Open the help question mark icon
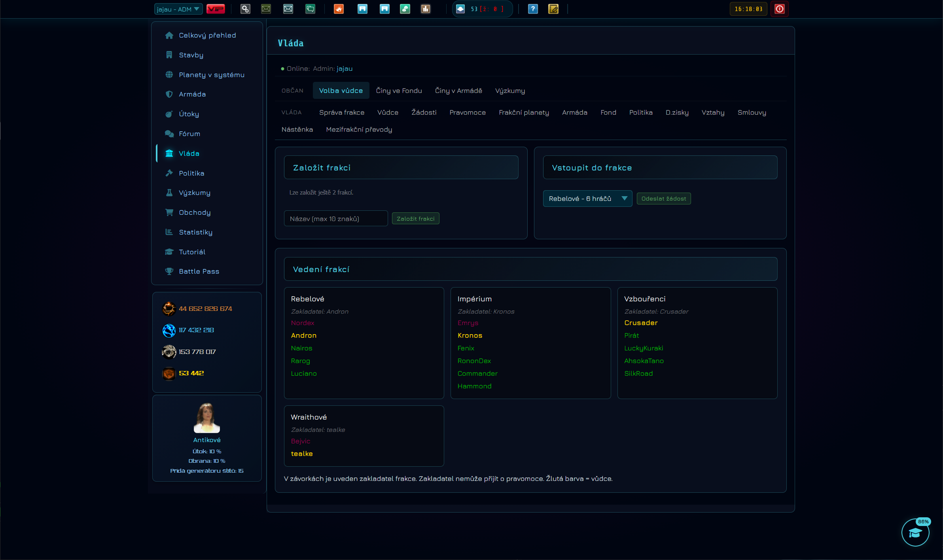 (533, 9)
